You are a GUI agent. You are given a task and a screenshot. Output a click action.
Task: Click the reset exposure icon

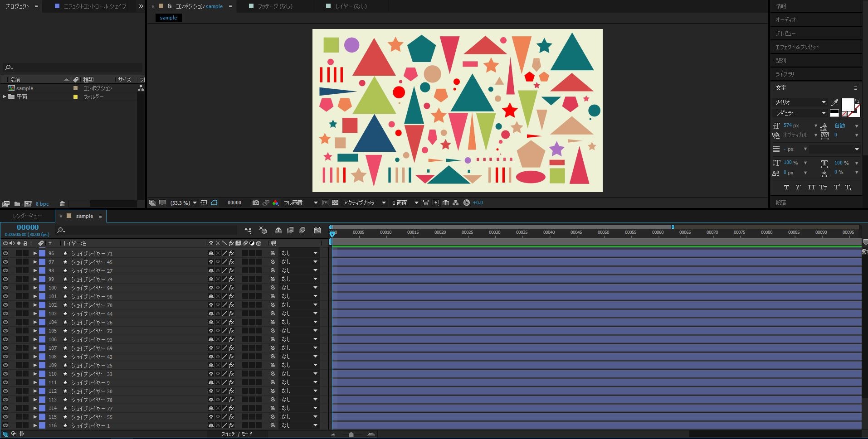pos(467,203)
